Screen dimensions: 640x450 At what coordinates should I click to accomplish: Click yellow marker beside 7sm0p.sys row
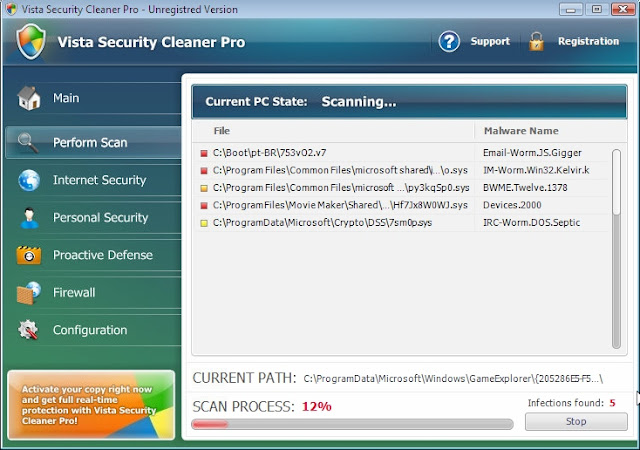click(204, 223)
